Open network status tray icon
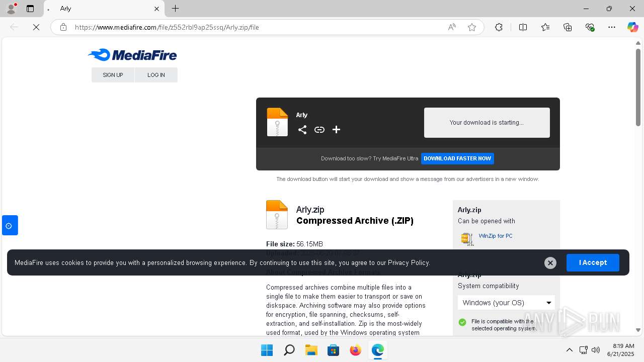644x362 pixels. 584,350
